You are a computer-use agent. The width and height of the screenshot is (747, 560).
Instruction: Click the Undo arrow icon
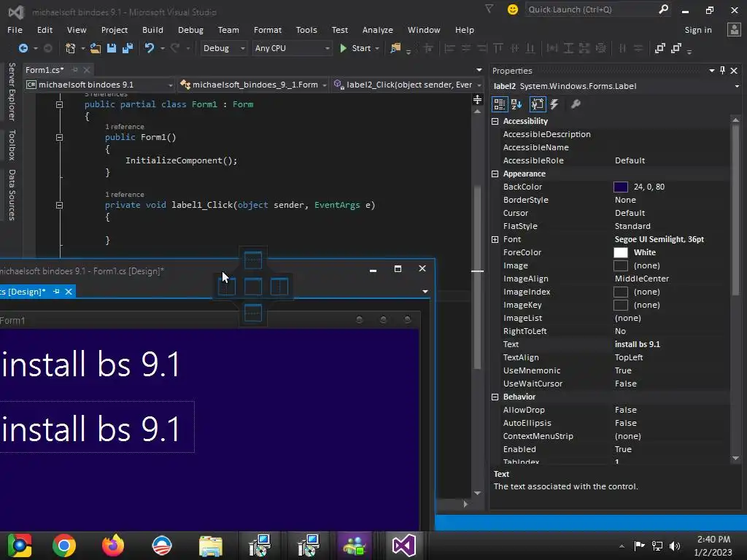point(150,48)
